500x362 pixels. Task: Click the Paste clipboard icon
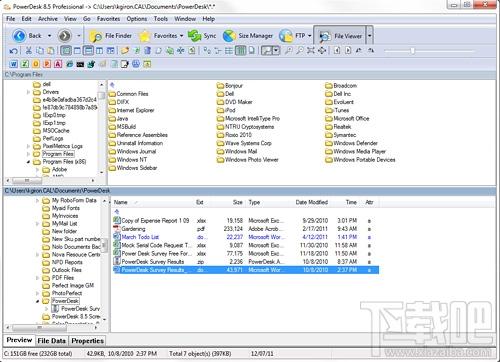click(51, 51)
